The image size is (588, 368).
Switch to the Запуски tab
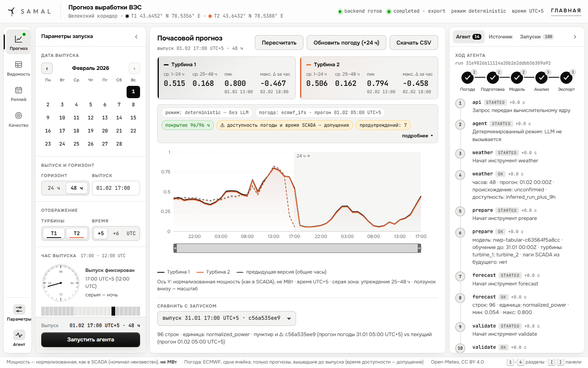[537, 37]
